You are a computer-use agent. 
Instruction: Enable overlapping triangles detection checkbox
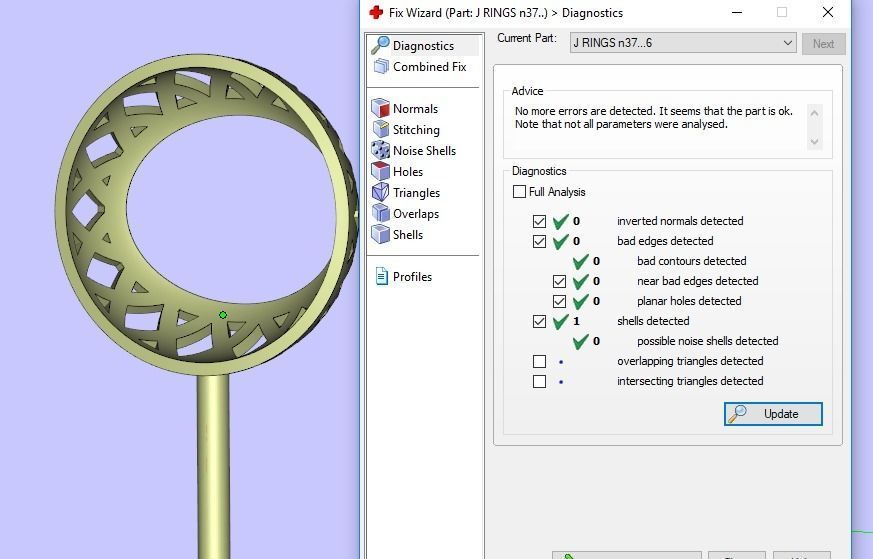click(x=539, y=361)
